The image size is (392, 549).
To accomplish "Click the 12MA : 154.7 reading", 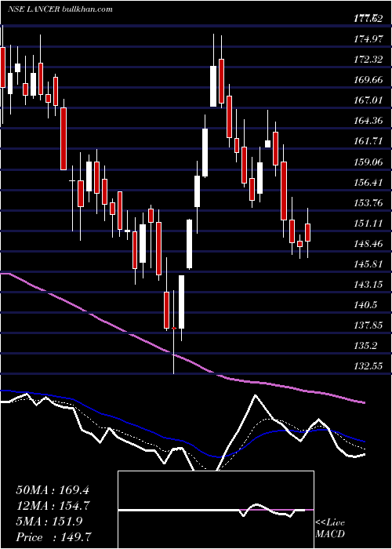I will [x=53, y=506].
